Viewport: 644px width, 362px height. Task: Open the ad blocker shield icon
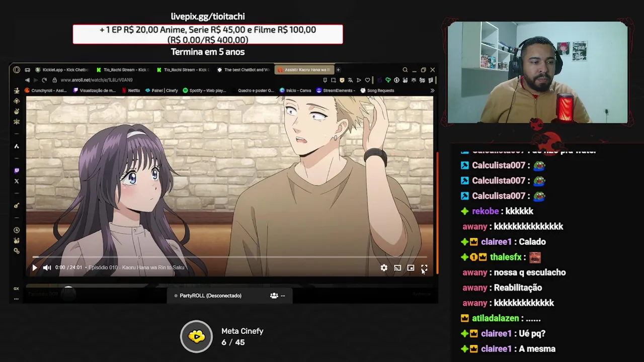coord(342,80)
